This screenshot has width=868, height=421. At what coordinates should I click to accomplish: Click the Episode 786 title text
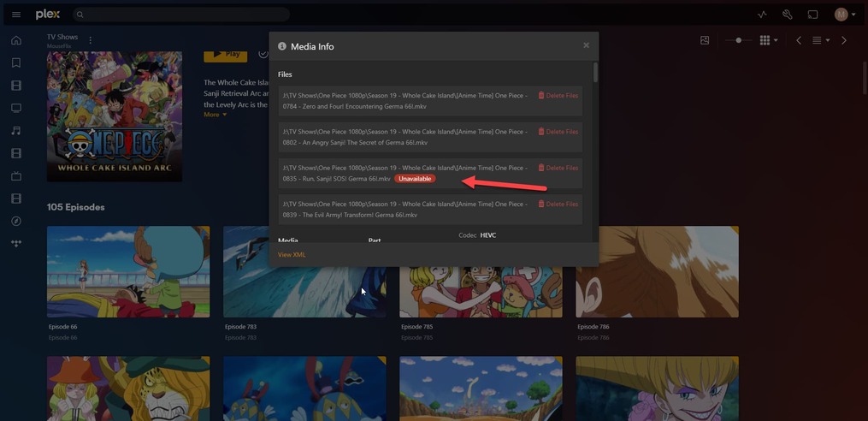coord(593,327)
